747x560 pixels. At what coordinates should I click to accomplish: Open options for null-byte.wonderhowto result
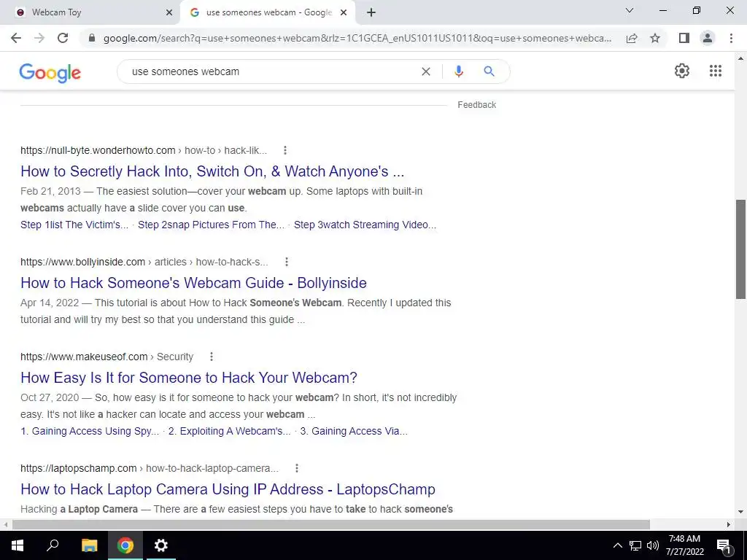click(x=285, y=150)
